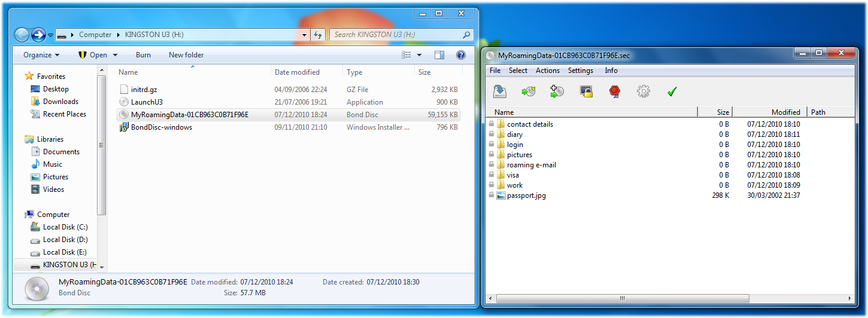The width and height of the screenshot is (868, 318).
Task: Click the green checkmark toolbar icon
Action: tap(672, 91)
